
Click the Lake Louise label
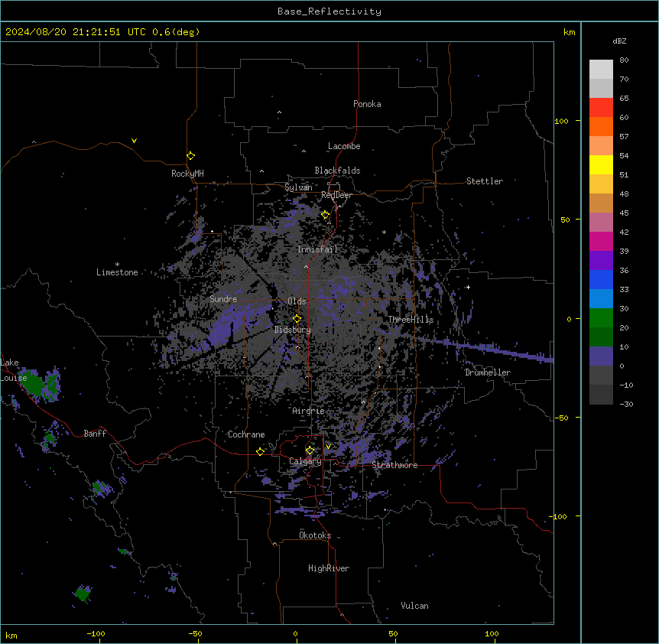pyautogui.click(x=14, y=370)
